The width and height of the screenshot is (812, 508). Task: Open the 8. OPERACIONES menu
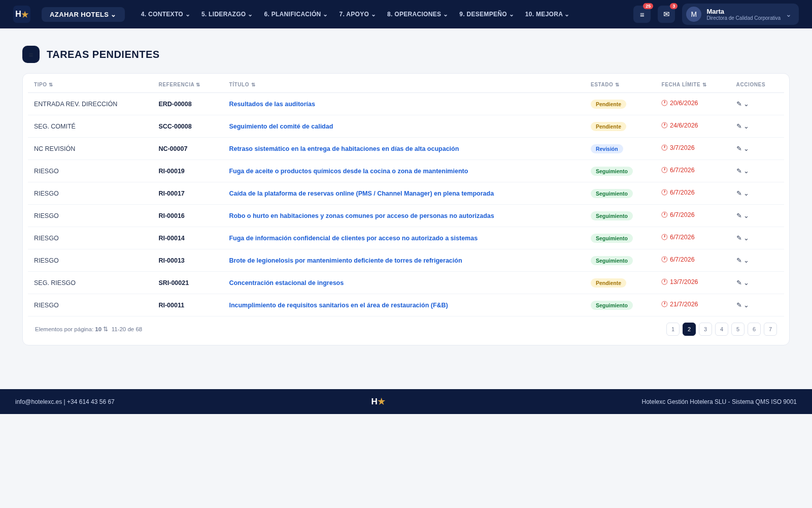(417, 14)
